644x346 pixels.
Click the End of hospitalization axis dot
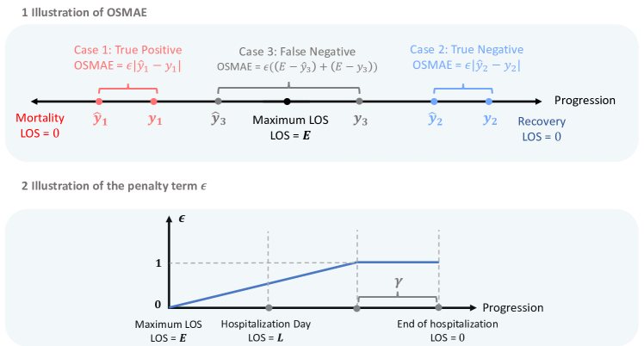tap(439, 307)
